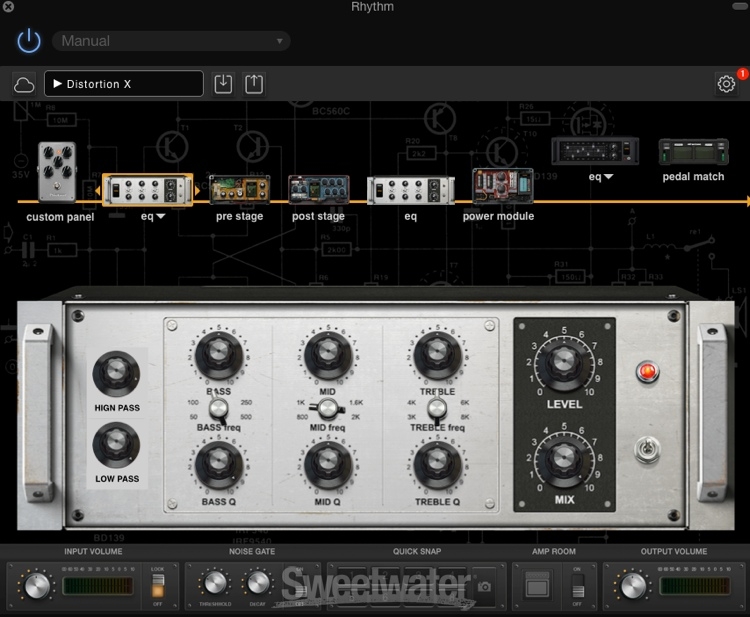Screen dimensions: 750x617
Task: Flip the metal toggle switch on EQ panel
Action: 647,450
